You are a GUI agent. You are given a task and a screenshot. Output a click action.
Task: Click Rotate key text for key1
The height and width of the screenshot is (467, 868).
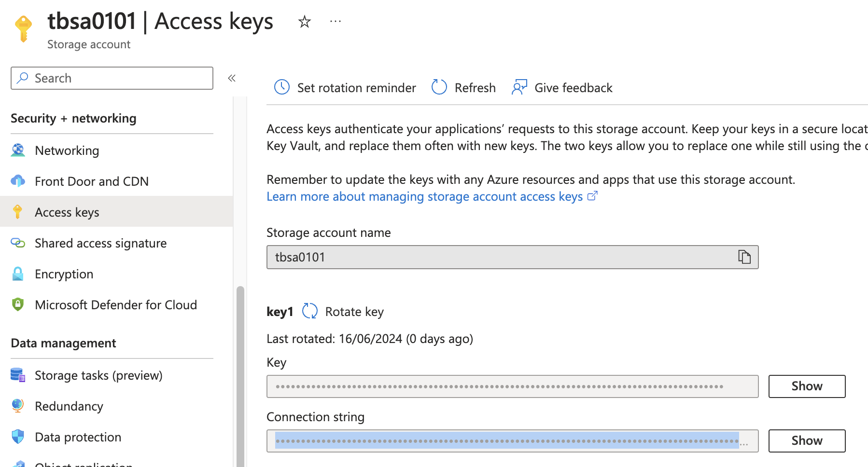coord(354,312)
